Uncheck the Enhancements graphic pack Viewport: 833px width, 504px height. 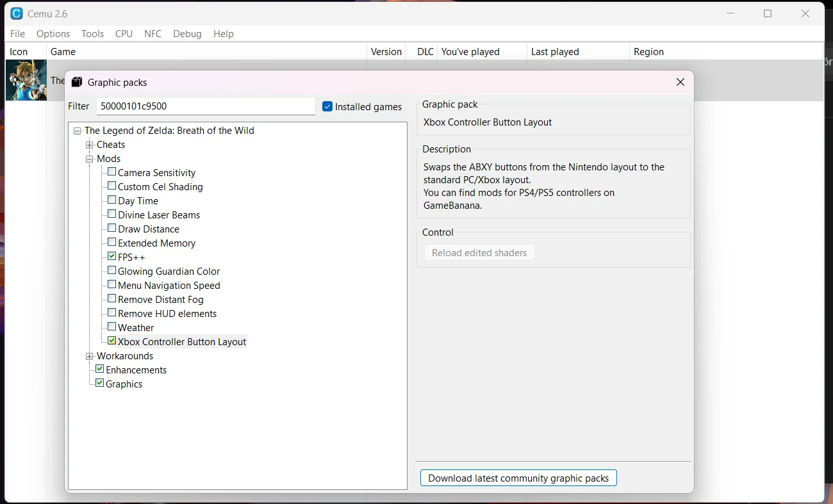[x=100, y=370]
